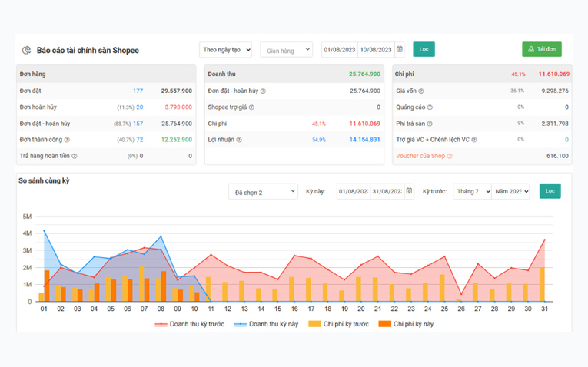
Task: Click the 54.9% profit percentage
Action: point(319,140)
